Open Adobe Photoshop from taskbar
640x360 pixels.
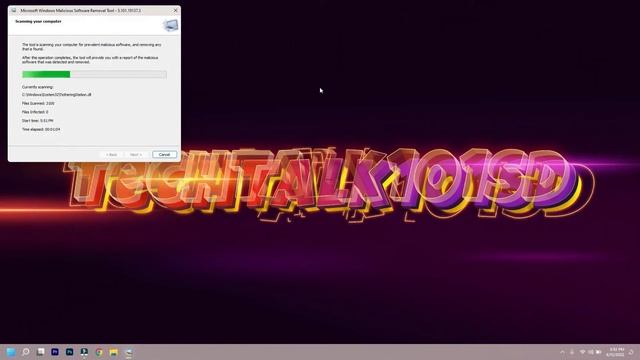[69, 352]
